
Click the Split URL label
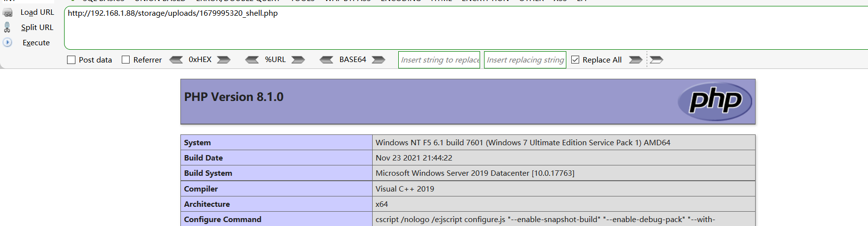[37, 28]
